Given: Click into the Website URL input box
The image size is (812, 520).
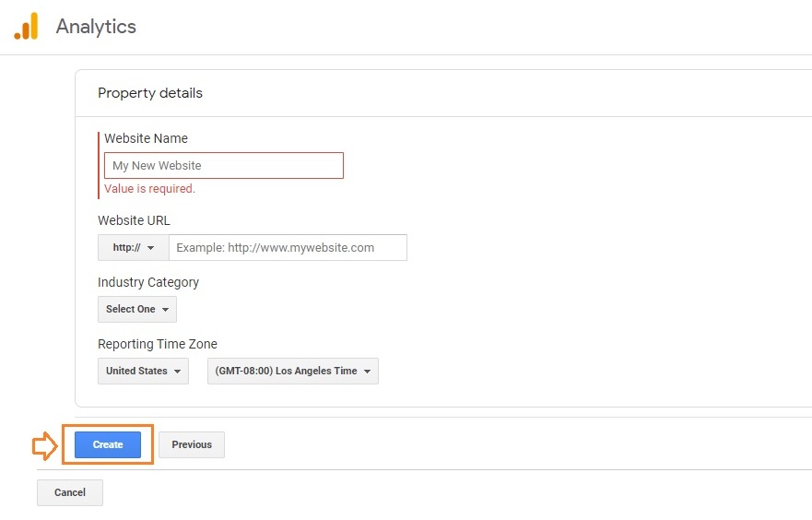Looking at the screenshot, I should click(287, 248).
